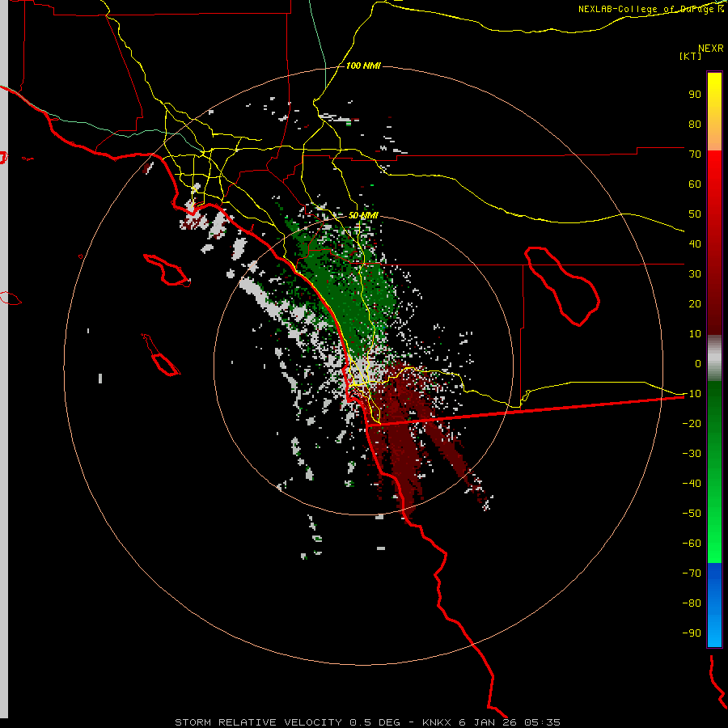Click the NEXLAB-College of DuPage credit text
The width and height of the screenshot is (728, 728).
650,9
